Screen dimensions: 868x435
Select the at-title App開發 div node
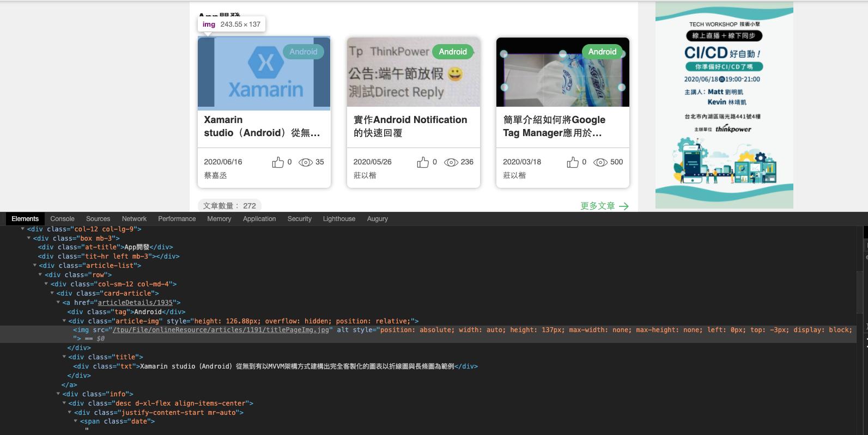tap(106, 247)
